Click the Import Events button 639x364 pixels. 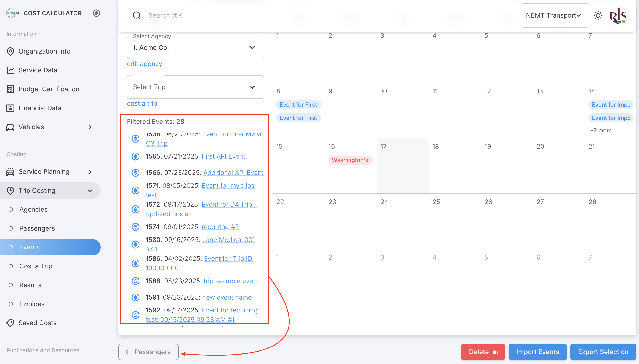537,352
